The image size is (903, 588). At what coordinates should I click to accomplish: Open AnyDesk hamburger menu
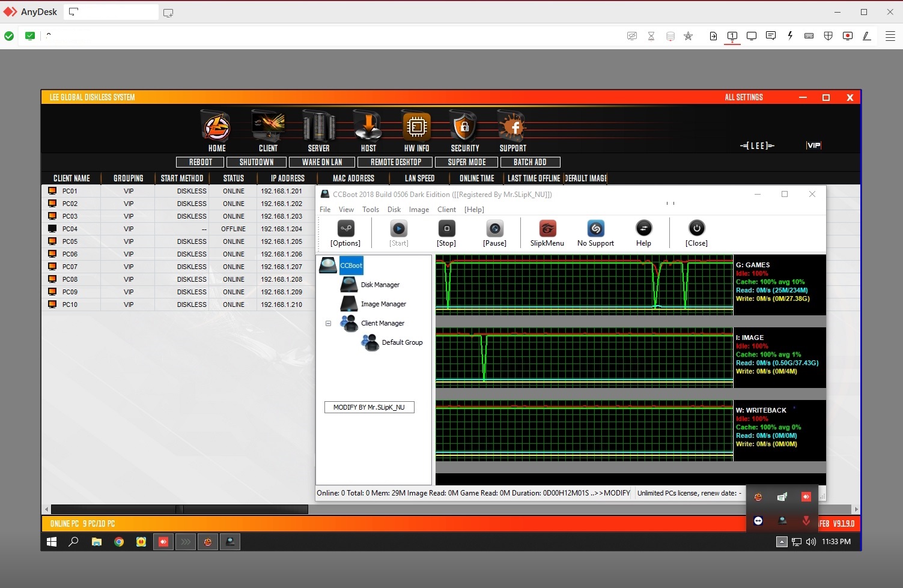[x=890, y=36]
